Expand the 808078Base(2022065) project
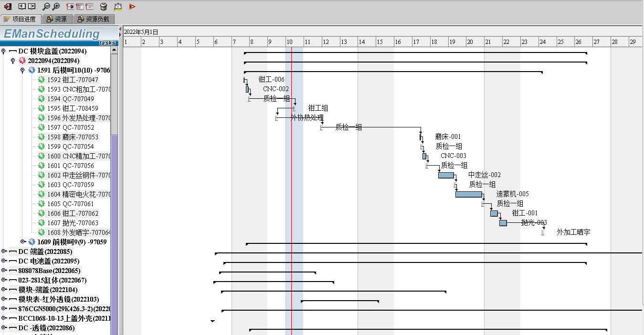This screenshot has width=644, height=335. tap(4, 271)
